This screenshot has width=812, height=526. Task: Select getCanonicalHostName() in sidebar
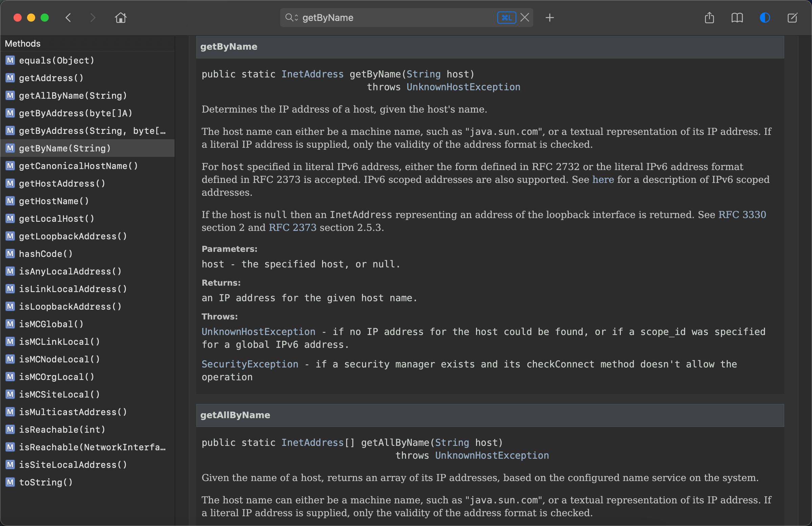pos(88,166)
